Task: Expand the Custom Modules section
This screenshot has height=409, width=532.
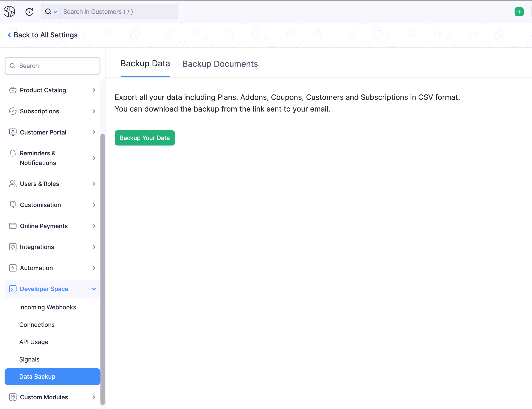Action: tap(94, 397)
